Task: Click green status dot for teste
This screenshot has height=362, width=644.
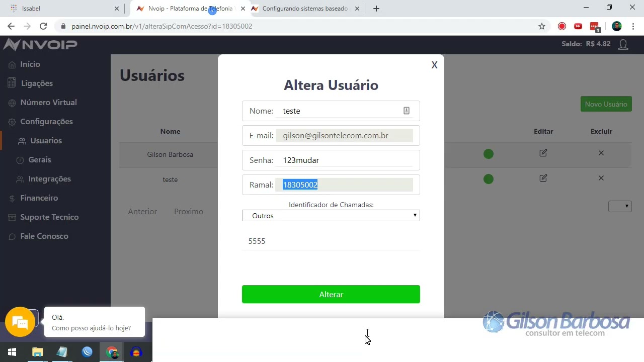Action: [488, 179]
